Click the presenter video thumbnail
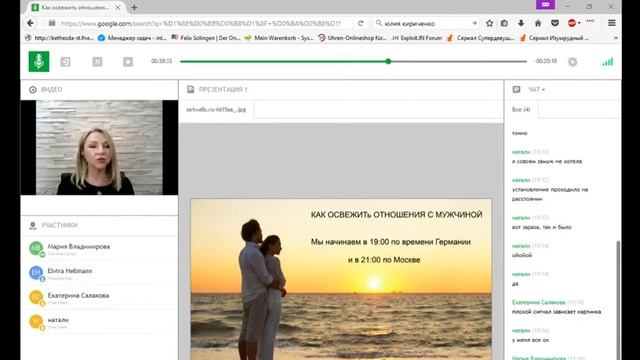 point(99,147)
